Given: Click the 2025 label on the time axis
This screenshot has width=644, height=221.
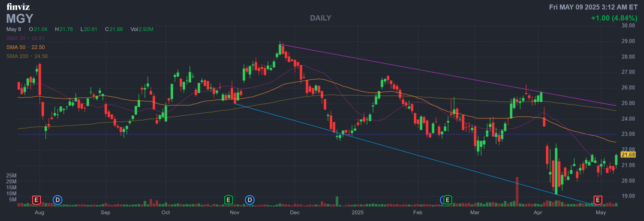Looking at the screenshot, I should click(x=358, y=212).
